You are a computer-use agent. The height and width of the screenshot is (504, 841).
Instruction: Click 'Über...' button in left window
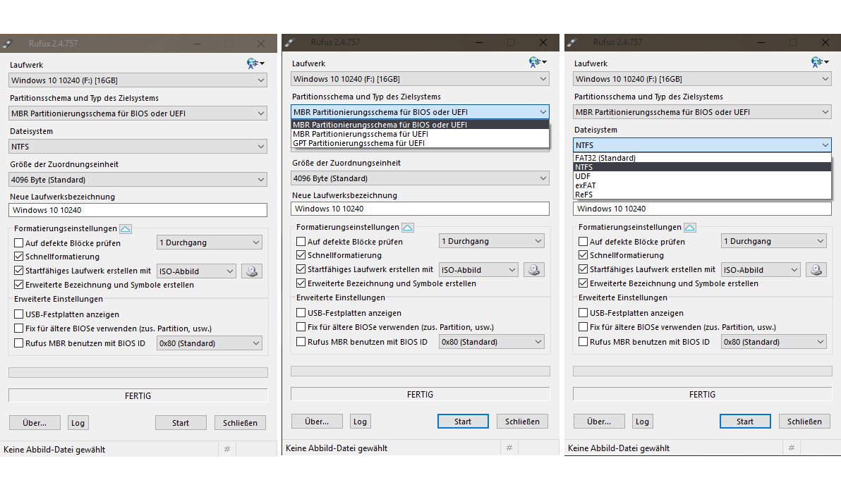click(x=35, y=423)
